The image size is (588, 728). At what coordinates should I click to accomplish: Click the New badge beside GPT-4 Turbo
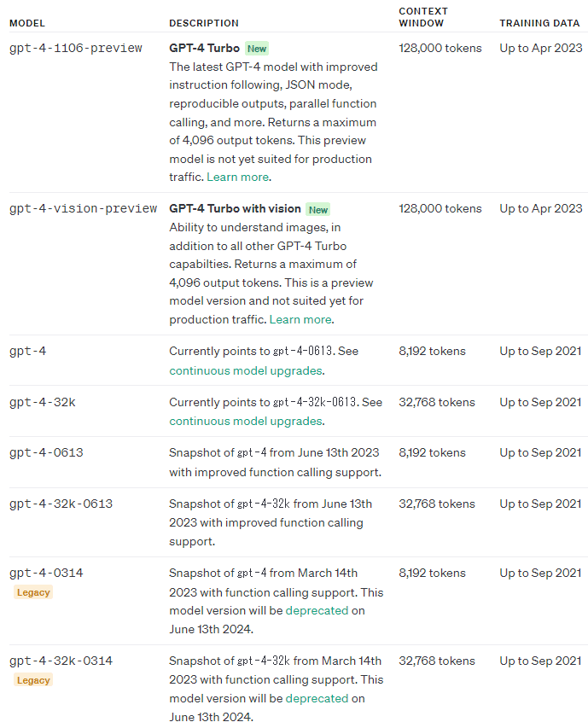pyautogui.click(x=257, y=49)
